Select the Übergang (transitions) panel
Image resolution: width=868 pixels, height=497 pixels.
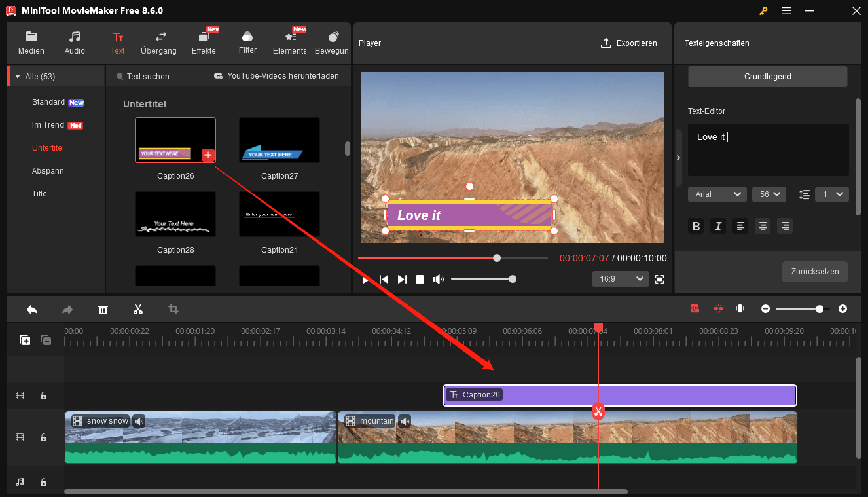pyautogui.click(x=158, y=43)
